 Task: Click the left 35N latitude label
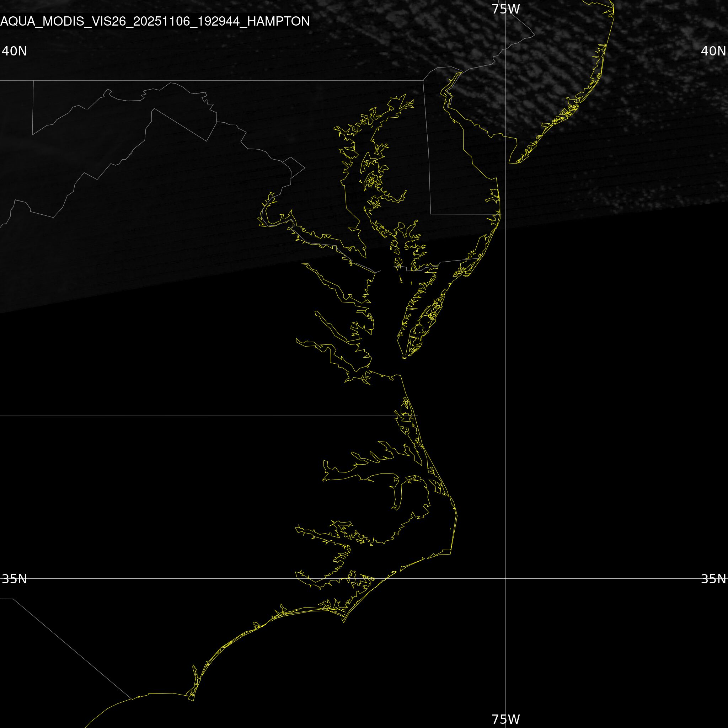(14, 579)
